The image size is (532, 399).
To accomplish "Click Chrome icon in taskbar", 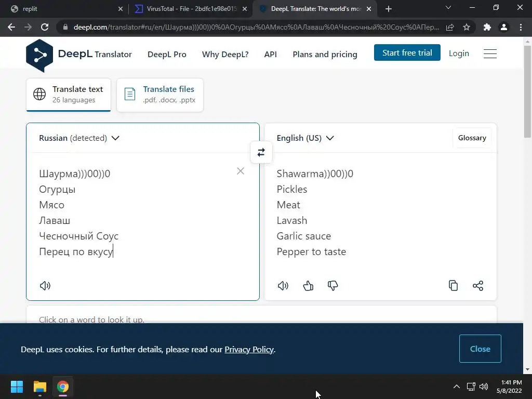I will (63, 387).
